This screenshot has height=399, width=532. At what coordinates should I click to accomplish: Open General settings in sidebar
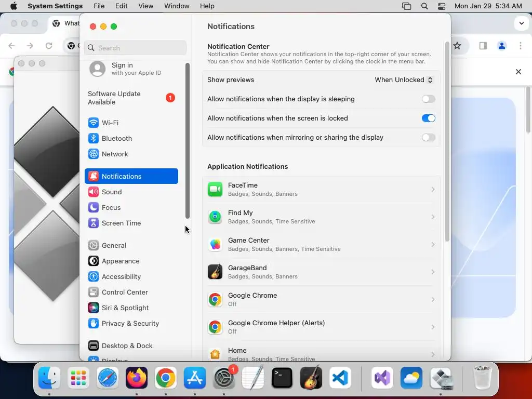click(131, 246)
